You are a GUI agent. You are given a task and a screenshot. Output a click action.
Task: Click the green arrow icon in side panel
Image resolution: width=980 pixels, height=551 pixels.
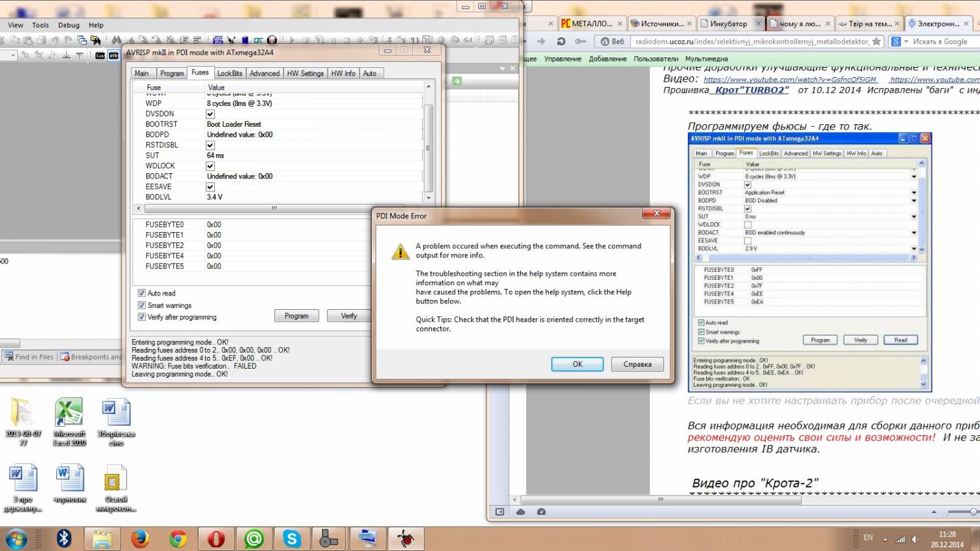point(457,81)
